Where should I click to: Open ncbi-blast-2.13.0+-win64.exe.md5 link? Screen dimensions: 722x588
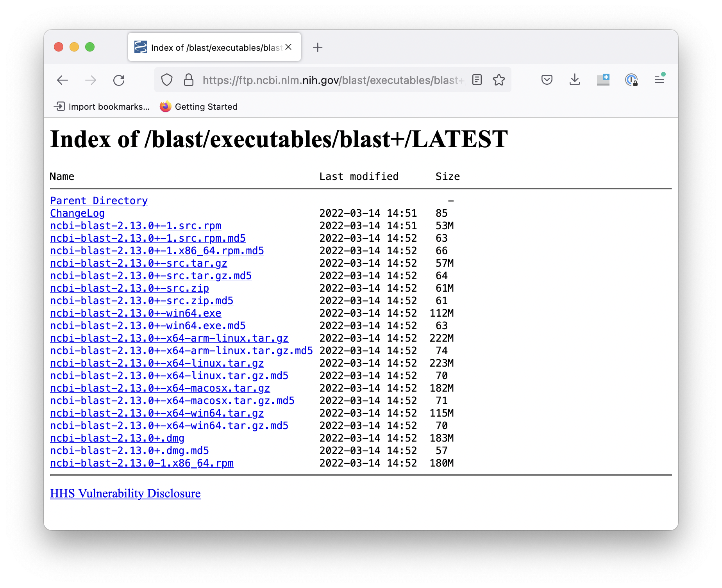(148, 326)
